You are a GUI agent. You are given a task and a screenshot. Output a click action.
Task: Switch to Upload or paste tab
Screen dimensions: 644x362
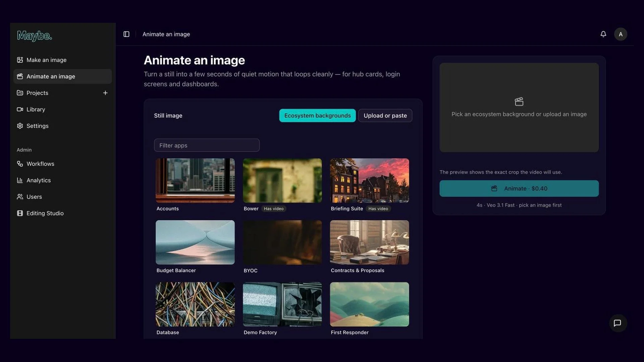[385, 116]
